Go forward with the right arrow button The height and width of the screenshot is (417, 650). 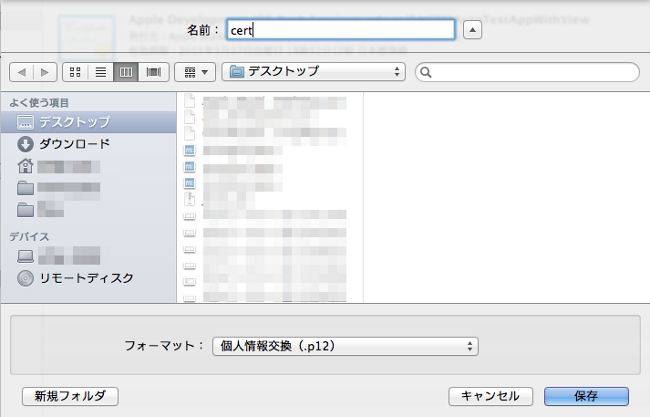point(45,72)
